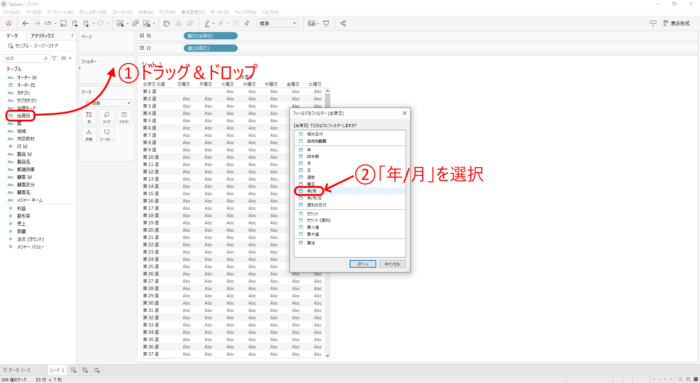Click the swap rows and columns icon
The width and height of the screenshot is (700, 383).
click(x=167, y=23)
